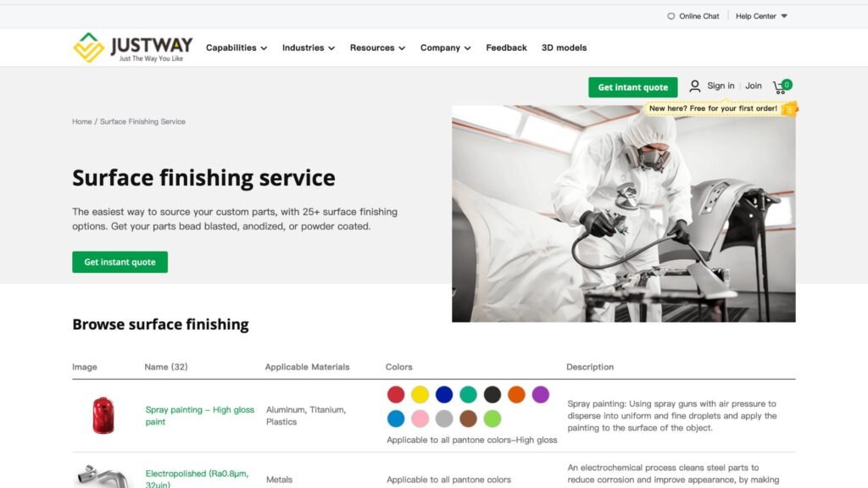Open the Industries dropdown menu
The width and height of the screenshot is (868, 488).
click(309, 47)
